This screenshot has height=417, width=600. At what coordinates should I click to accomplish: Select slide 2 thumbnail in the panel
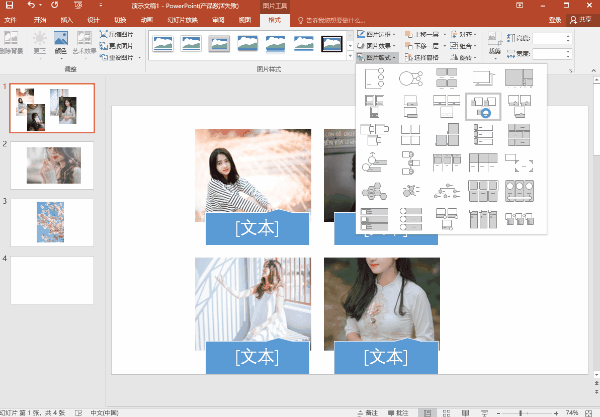coord(52,165)
